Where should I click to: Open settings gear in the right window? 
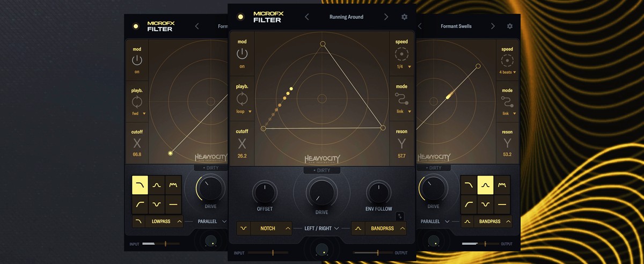[x=510, y=26]
